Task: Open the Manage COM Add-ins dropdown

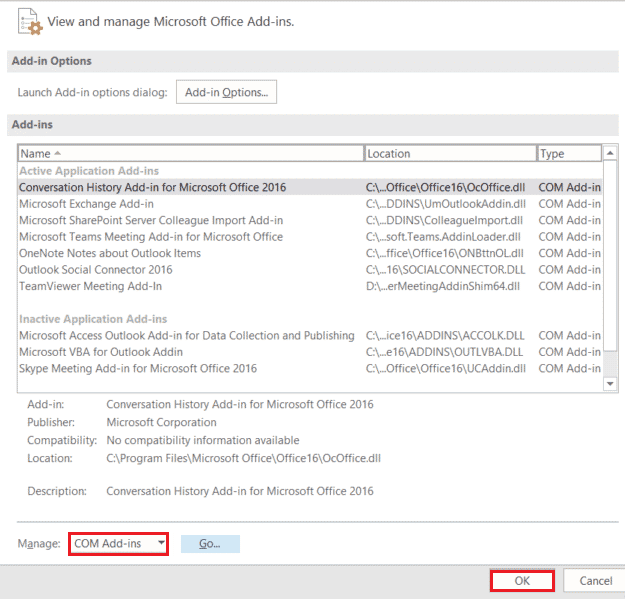Action: pyautogui.click(x=118, y=544)
